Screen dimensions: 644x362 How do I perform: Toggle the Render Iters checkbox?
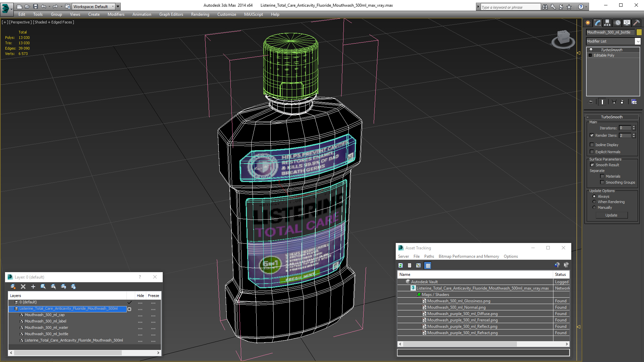click(592, 135)
